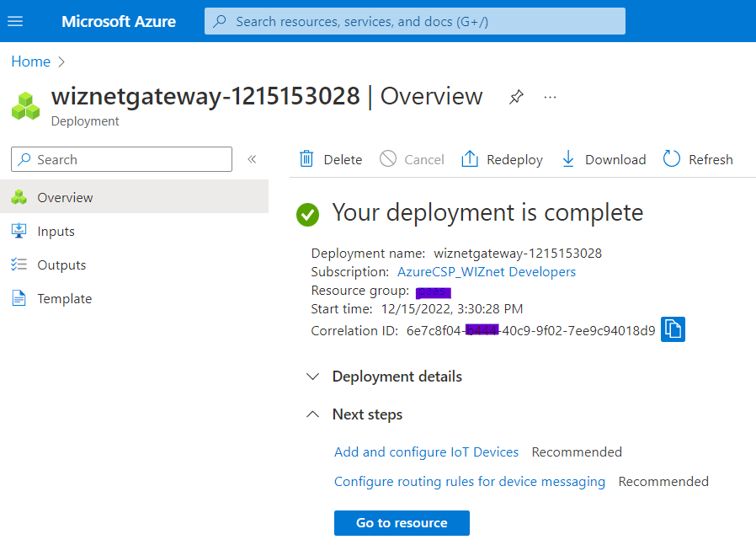Click the green checkmark success icon
756x545 pixels.
coord(307,215)
